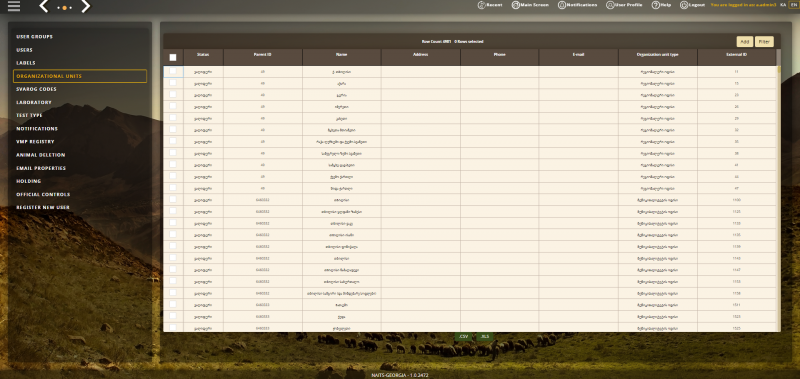Go forward with the right arrow
The image size is (800, 379).
(85, 6)
